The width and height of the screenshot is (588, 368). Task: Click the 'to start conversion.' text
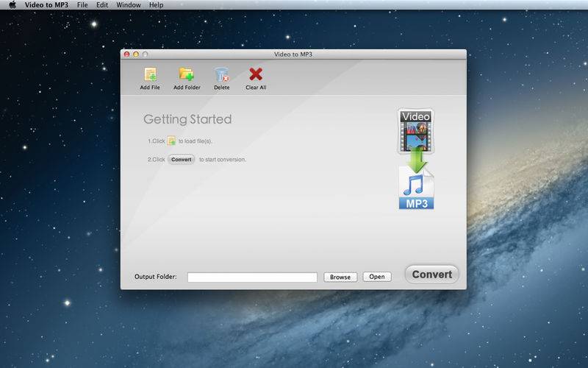click(223, 160)
